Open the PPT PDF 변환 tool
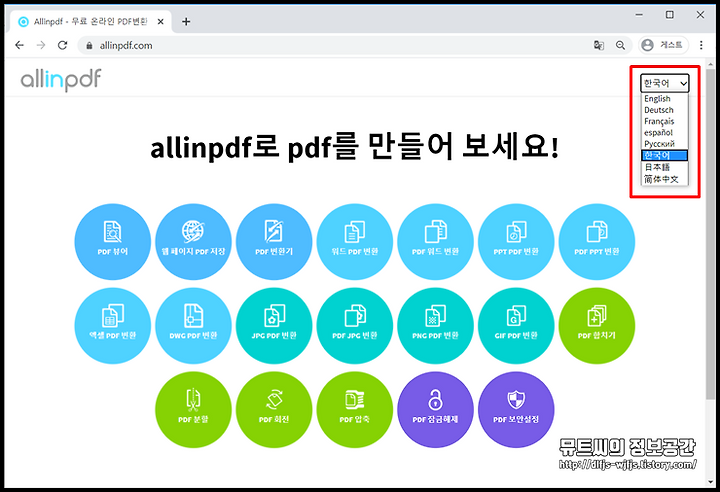The image size is (720, 492). (x=516, y=242)
